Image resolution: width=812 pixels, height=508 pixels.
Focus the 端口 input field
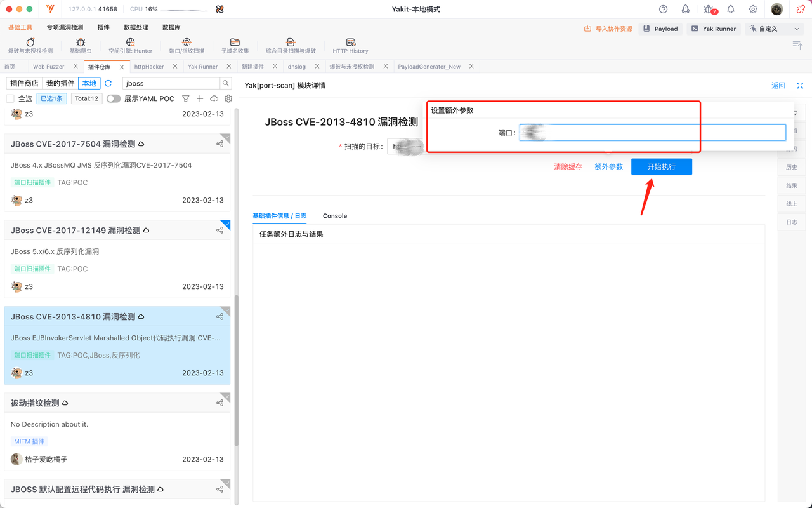click(x=653, y=133)
